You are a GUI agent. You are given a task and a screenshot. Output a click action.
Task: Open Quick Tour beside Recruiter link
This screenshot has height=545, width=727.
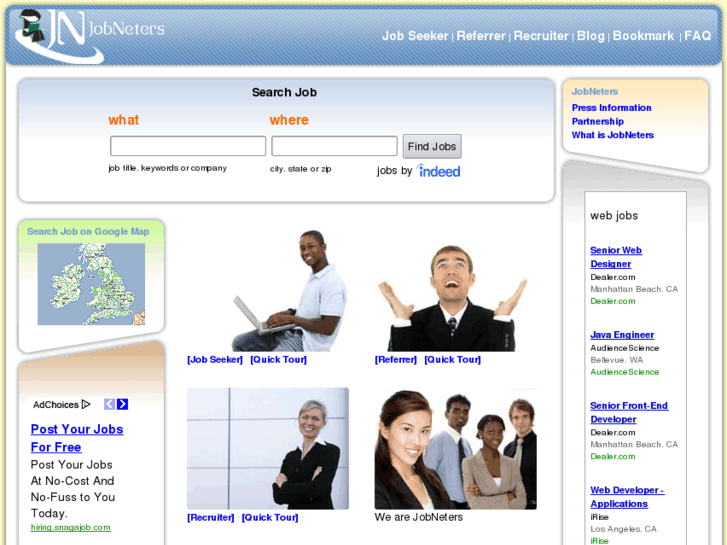point(270,517)
